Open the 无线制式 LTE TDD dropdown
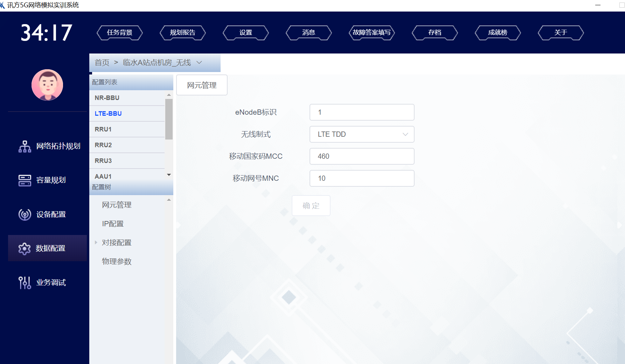The image size is (625, 364). click(x=362, y=134)
